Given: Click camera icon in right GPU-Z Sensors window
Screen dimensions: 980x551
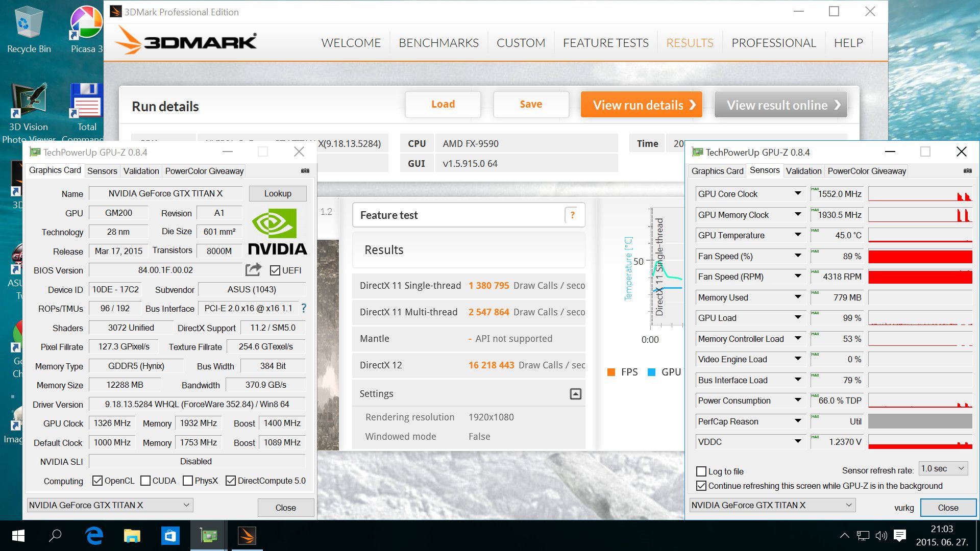Looking at the screenshot, I should tap(968, 171).
